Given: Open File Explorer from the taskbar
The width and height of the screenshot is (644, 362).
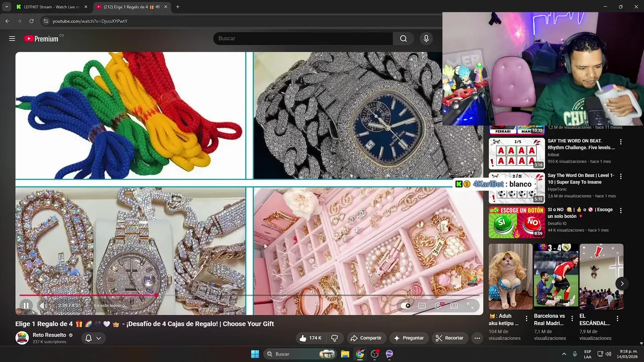Looking at the screenshot, I should pyautogui.click(x=345, y=354).
